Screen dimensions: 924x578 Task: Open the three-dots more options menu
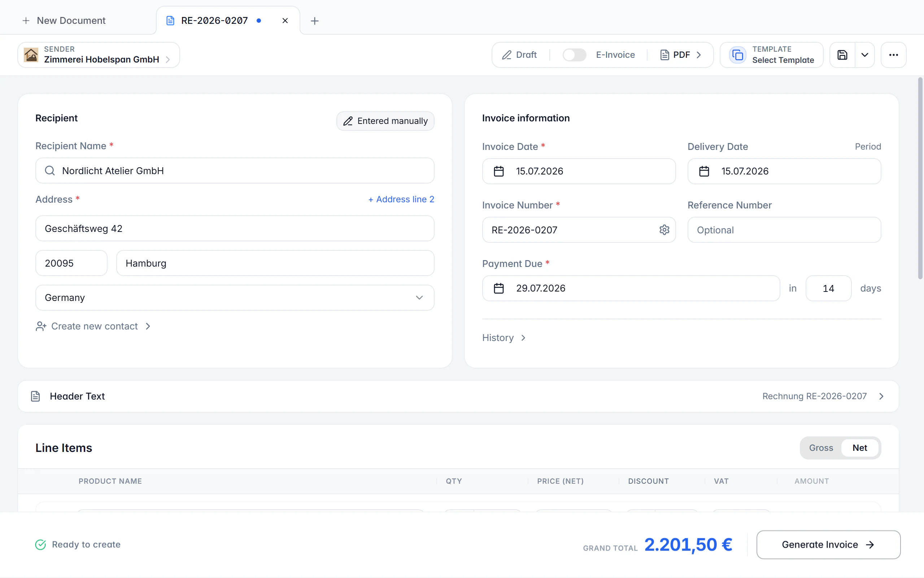[893, 55]
